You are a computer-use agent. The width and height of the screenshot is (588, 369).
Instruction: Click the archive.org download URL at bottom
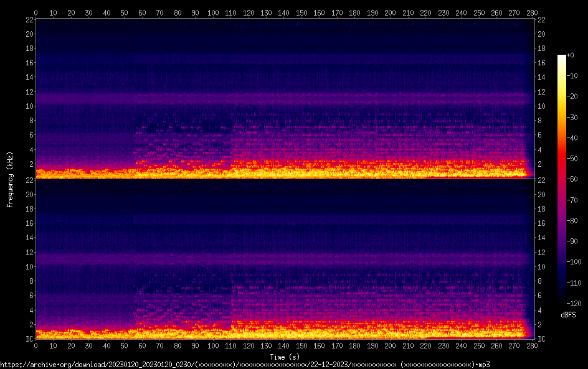pyautogui.click(x=245, y=364)
